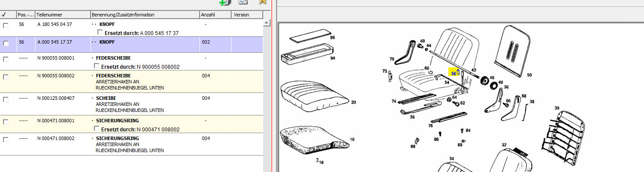The width and height of the screenshot is (644, 172).
Task: Click the graph chart toolbar icon
Action: coord(243,2)
